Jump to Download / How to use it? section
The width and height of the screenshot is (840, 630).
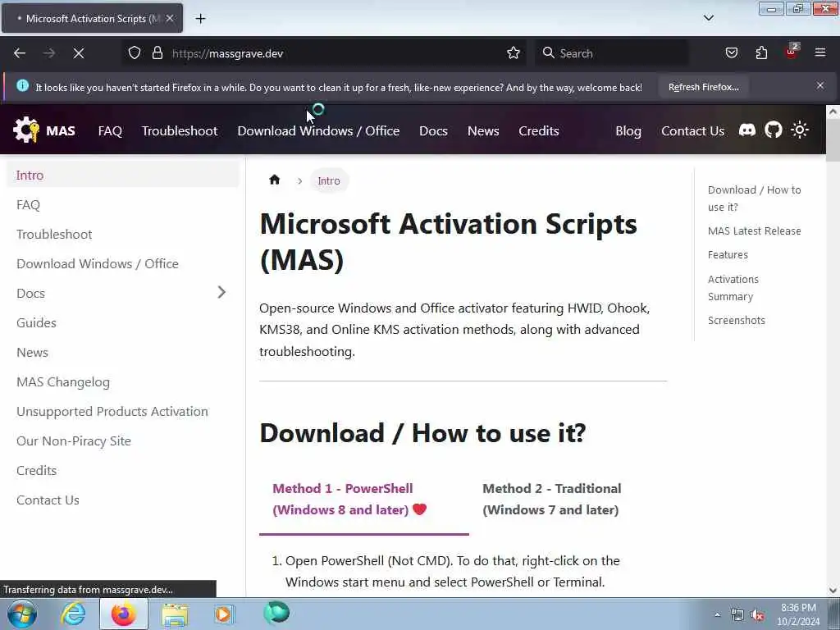pyautogui.click(x=755, y=199)
